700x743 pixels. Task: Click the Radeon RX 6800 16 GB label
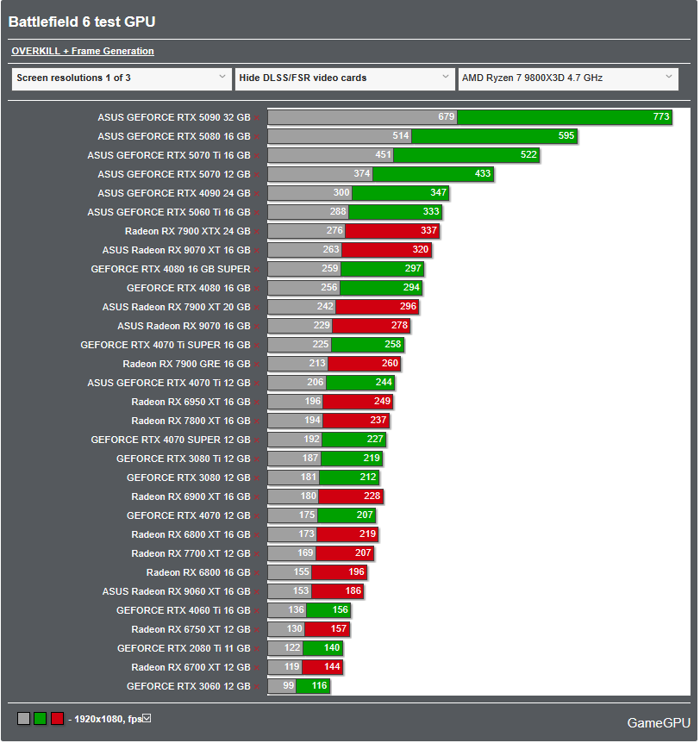click(x=198, y=573)
